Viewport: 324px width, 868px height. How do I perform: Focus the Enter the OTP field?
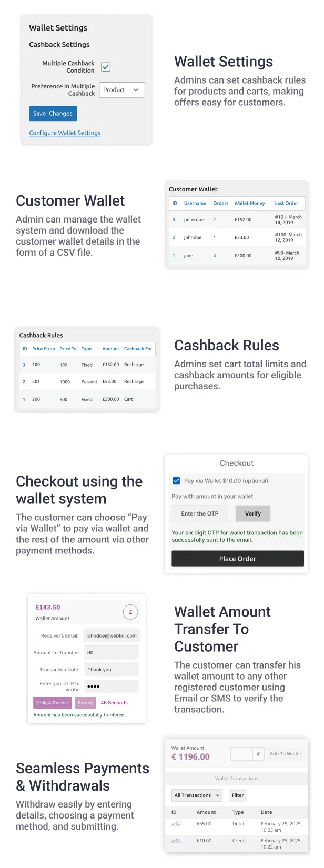coord(200,513)
